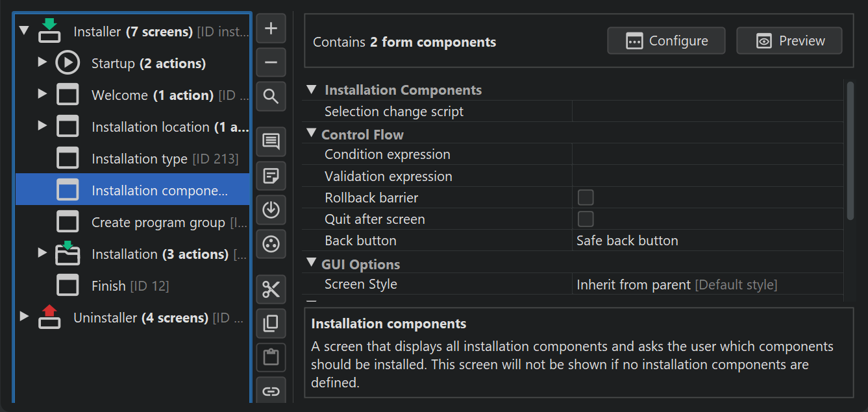Click the Condition expression value field
Image resolution: width=868 pixels, height=412 pixels.
(707, 154)
